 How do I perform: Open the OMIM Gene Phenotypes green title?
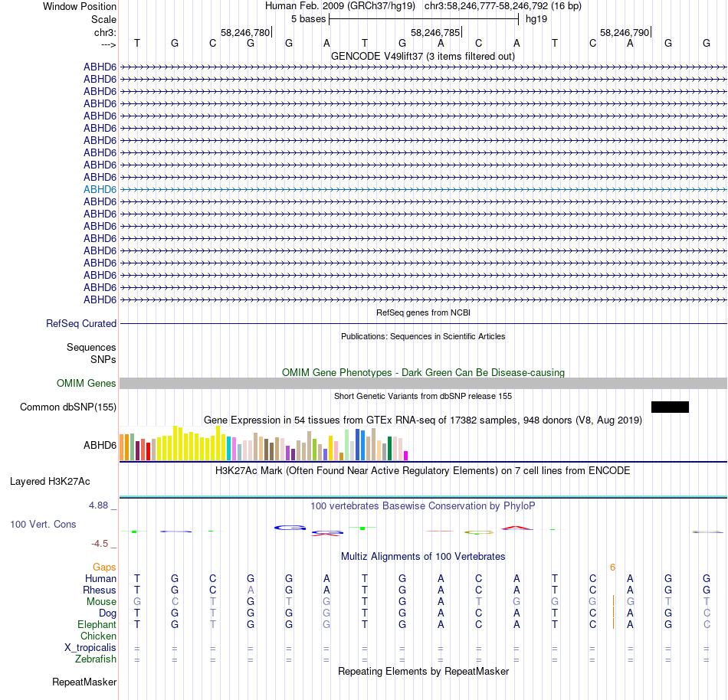click(423, 372)
